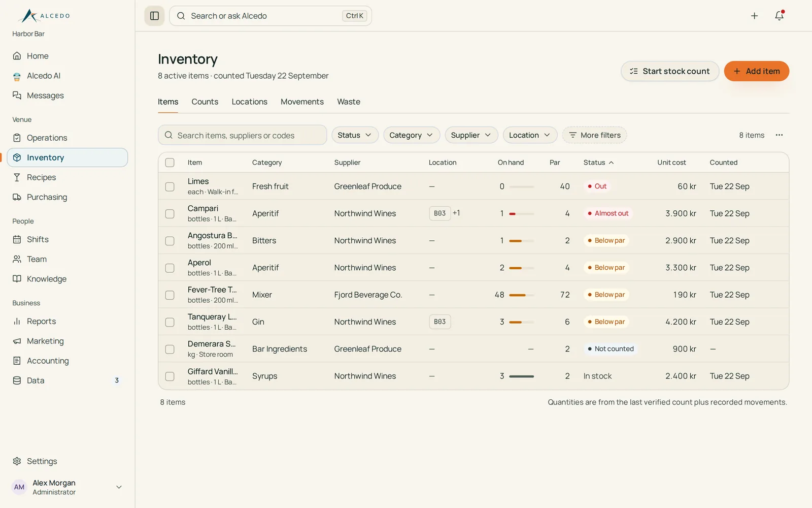Check the Campari row checkbox

point(170,214)
